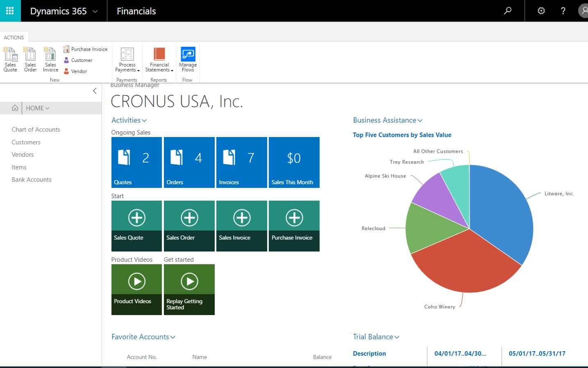Click Vendor in the New group
Screen dimensions: 588x368
pos(75,71)
